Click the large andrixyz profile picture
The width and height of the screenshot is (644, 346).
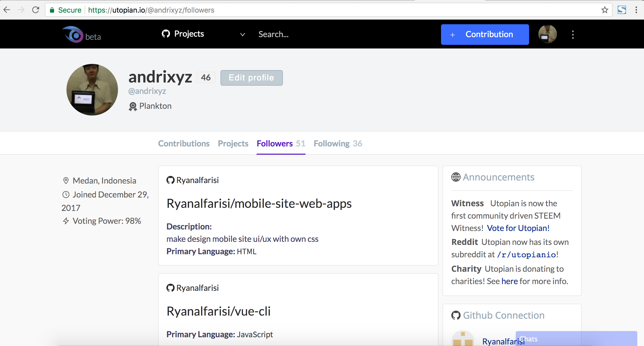click(x=92, y=90)
